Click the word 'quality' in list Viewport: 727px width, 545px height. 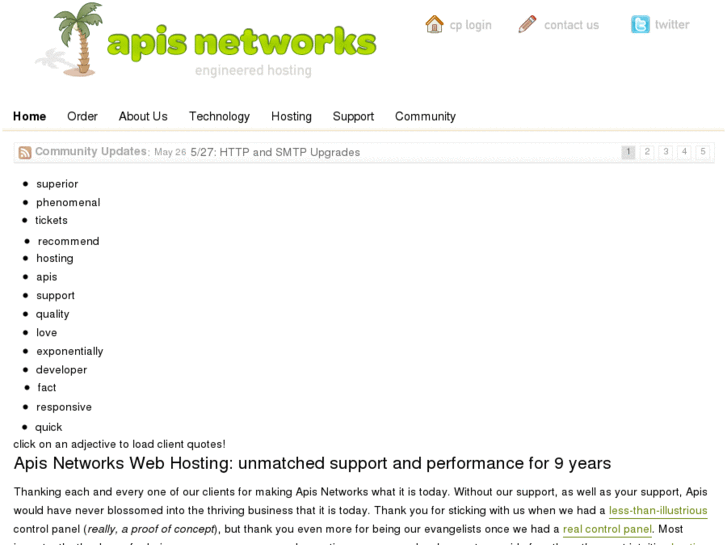tap(52, 314)
